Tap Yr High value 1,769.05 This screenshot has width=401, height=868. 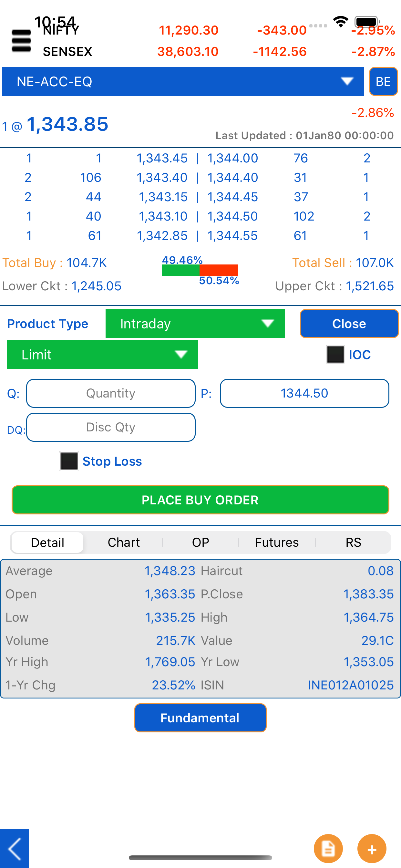click(x=170, y=662)
